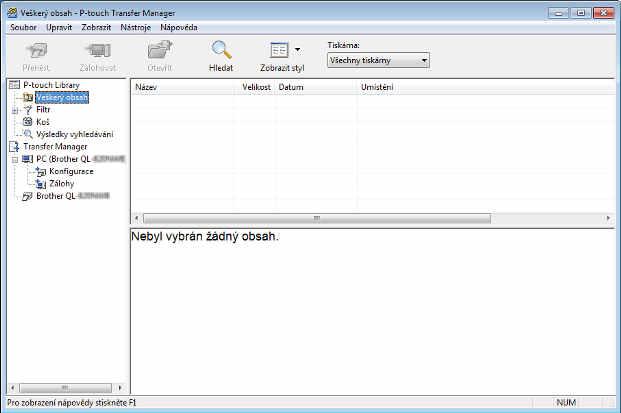Click the Veškerý obsah folder icon

28,97
